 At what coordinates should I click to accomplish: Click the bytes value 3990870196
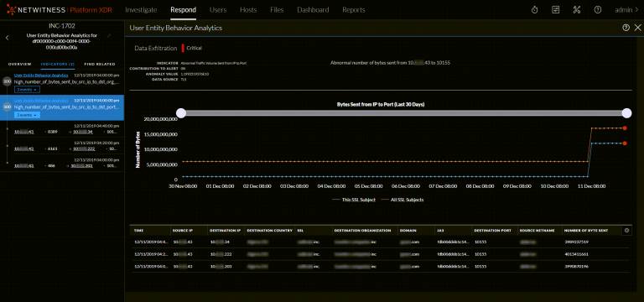point(577,267)
